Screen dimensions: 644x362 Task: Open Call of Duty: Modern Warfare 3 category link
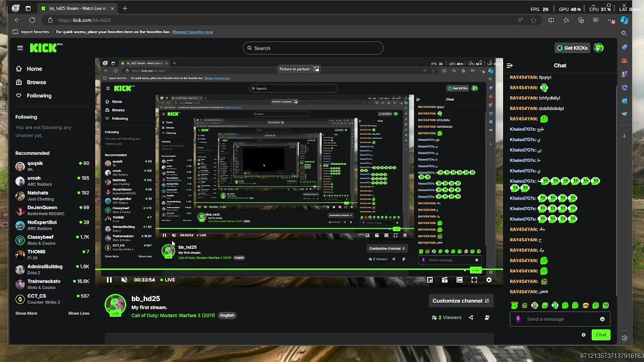(x=173, y=315)
